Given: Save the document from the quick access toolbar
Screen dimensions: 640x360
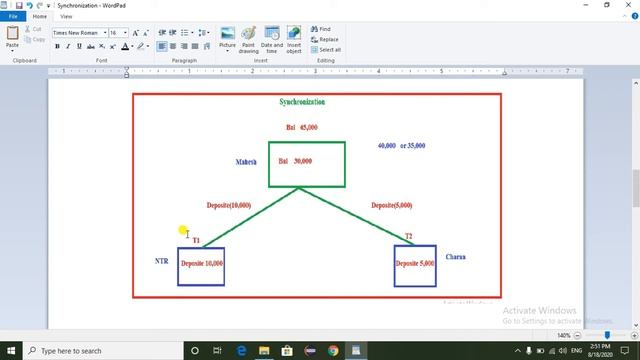Looking at the screenshot, I should pyautogui.click(x=19, y=5).
